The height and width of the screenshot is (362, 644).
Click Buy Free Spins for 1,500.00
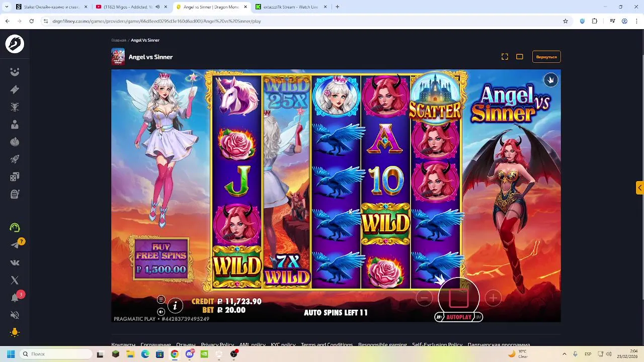pos(162,258)
